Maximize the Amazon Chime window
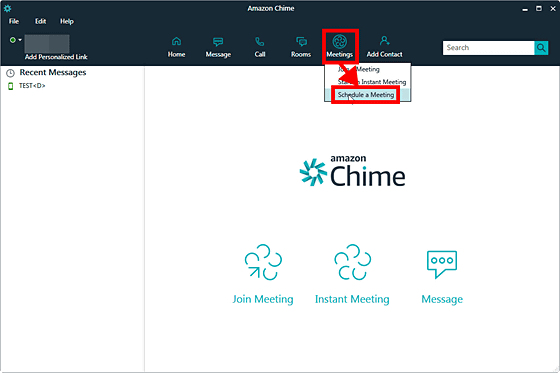The image size is (560, 373). click(x=539, y=8)
